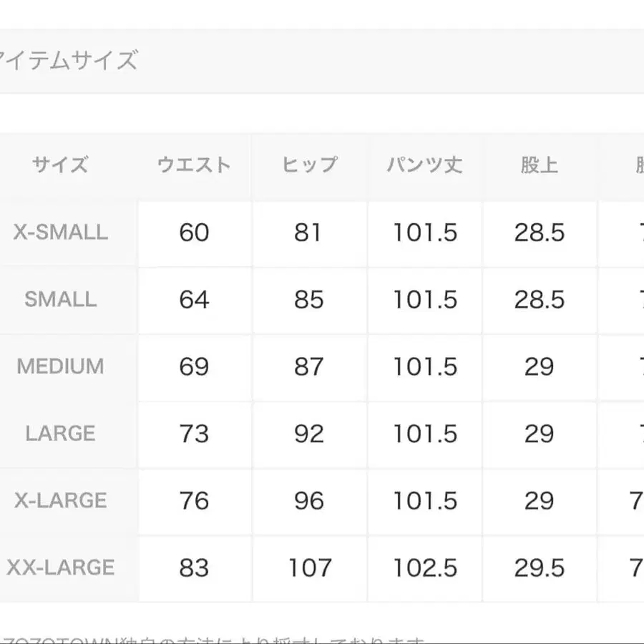This screenshot has width=644, height=644.
Task: Click pants length 102.5 for XX-LARGE
Action: (x=424, y=567)
